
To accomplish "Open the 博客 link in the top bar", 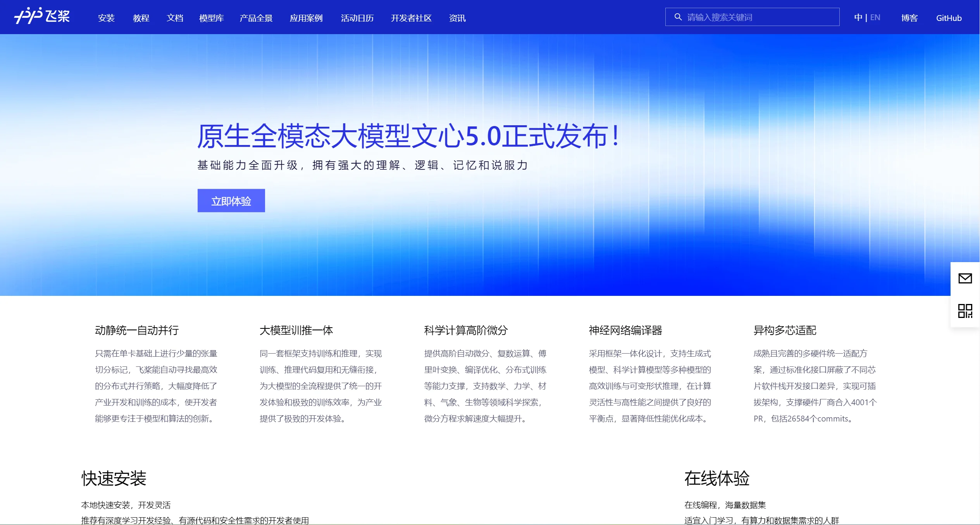I will [x=909, y=18].
